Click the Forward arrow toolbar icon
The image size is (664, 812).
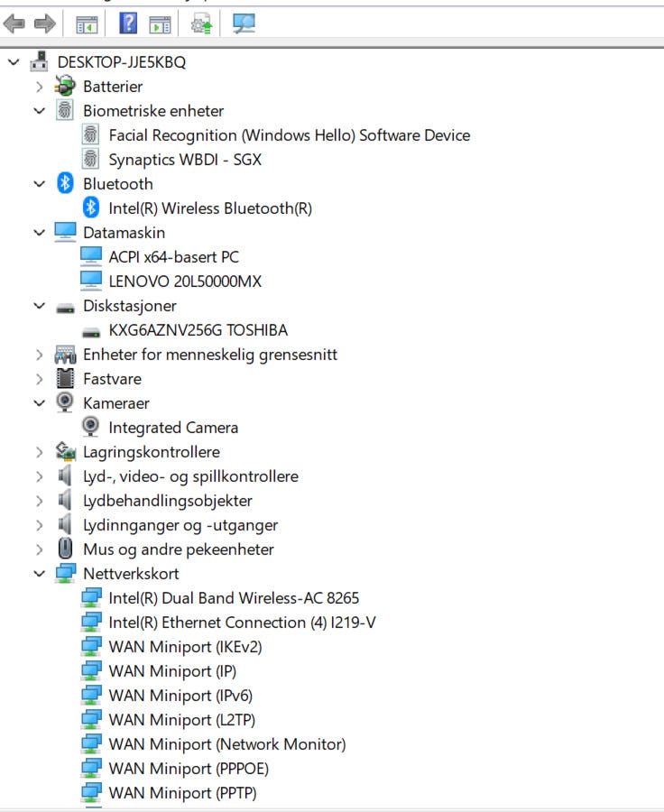point(44,23)
